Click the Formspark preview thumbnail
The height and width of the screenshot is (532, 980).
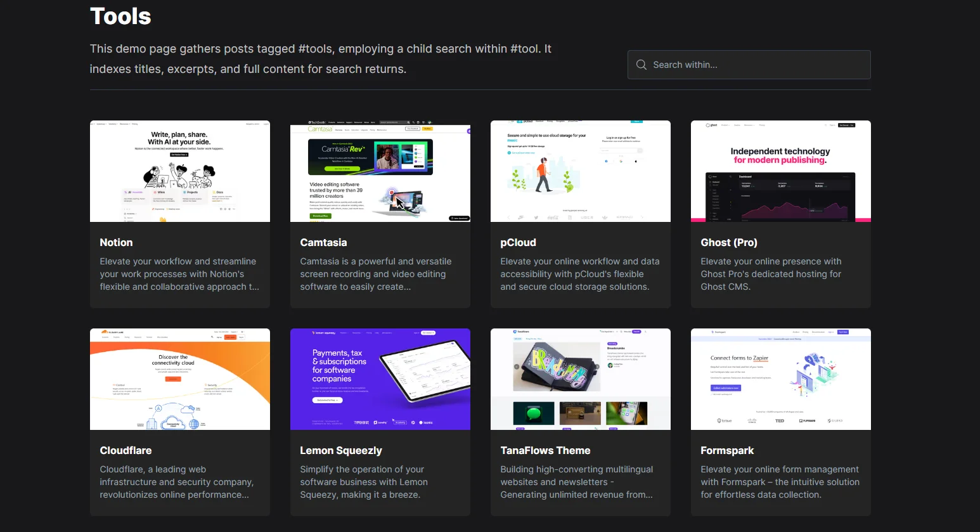coord(780,379)
